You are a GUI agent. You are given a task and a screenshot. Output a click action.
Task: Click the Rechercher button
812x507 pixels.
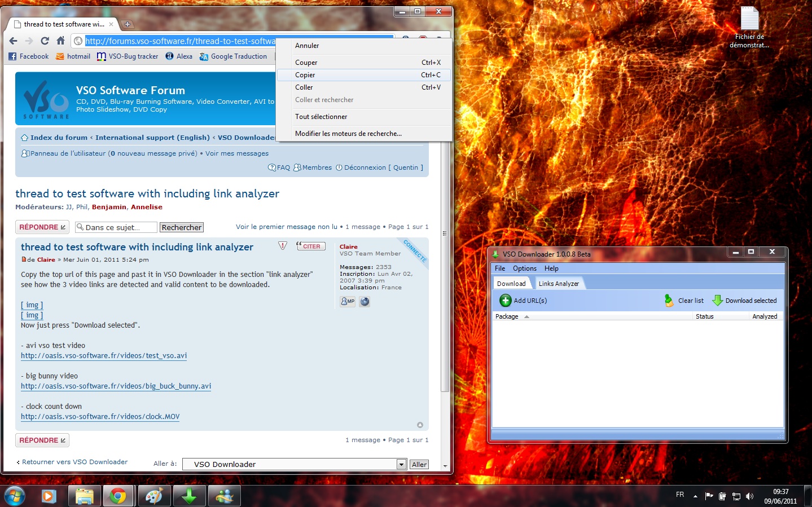click(x=182, y=227)
